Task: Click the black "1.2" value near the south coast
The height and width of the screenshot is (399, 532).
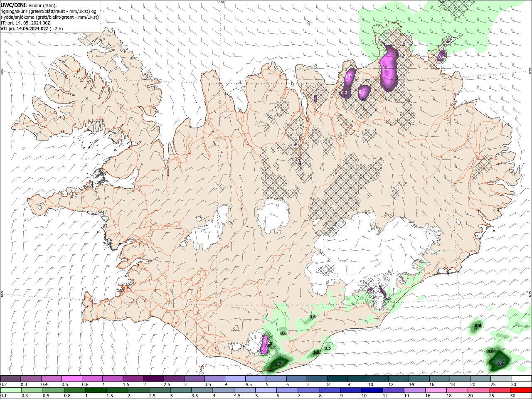Action: (x=316, y=352)
